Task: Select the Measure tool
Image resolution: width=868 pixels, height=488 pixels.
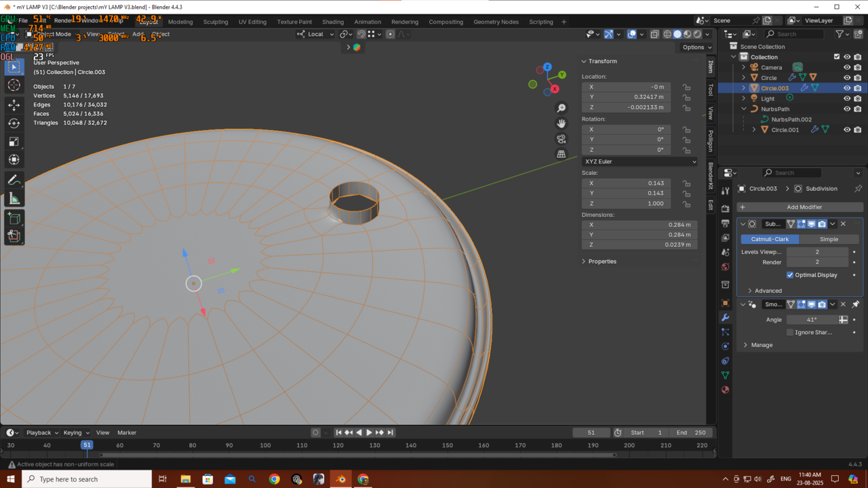Action: [x=14, y=199]
